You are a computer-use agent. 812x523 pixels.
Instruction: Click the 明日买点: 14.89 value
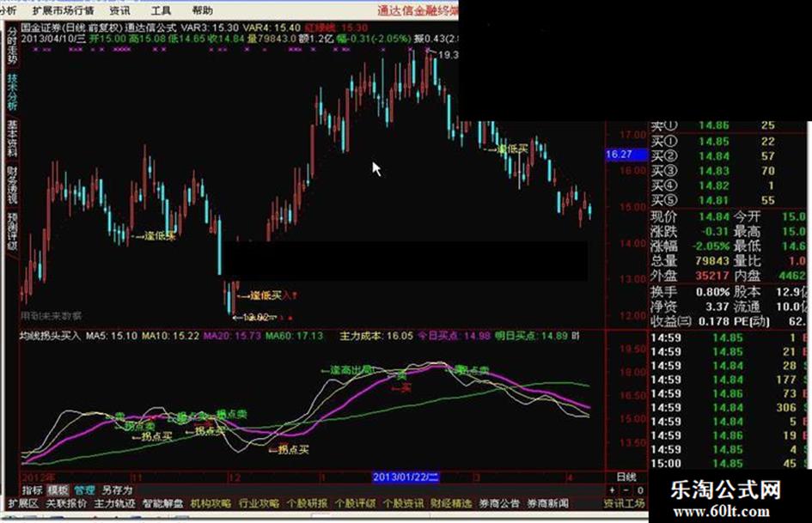click(x=531, y=336)
